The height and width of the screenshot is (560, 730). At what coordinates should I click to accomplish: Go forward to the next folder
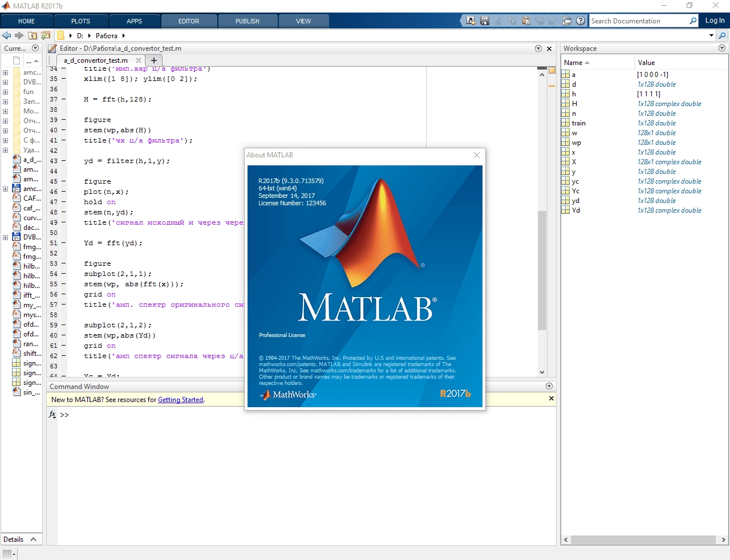(x=19, y=35)
